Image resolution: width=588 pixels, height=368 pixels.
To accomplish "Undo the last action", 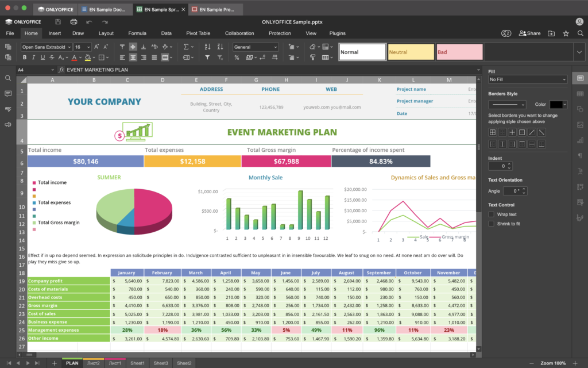I will click(x=89, y=22).
